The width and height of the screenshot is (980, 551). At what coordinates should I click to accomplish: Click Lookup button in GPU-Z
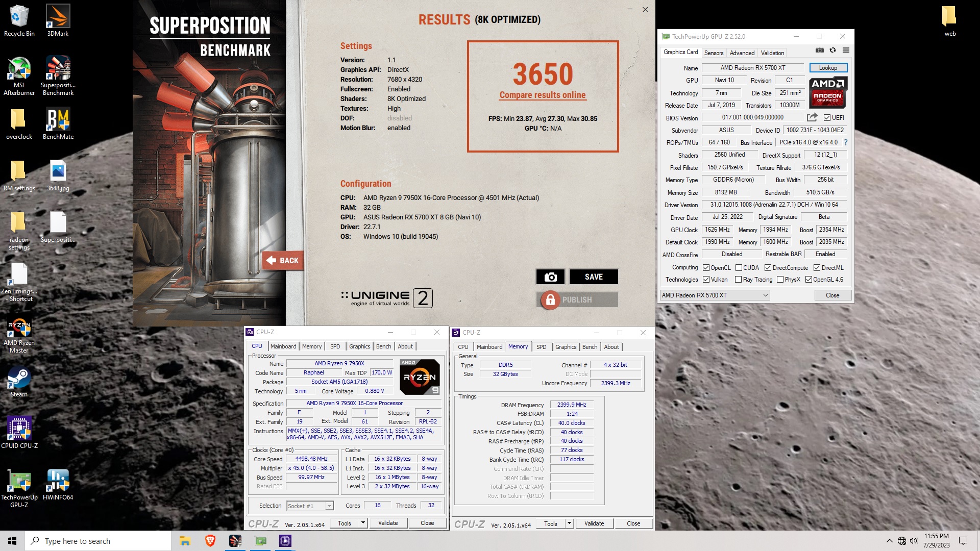point(828,68)
